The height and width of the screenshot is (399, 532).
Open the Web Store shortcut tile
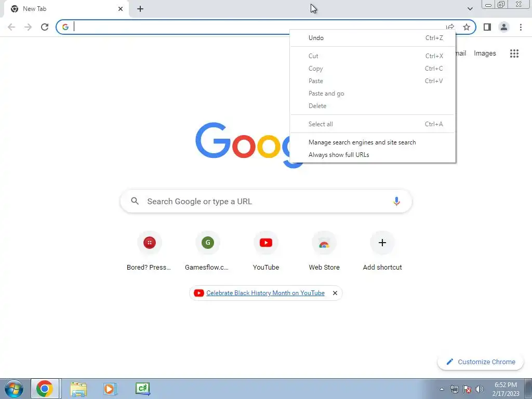(x=324, y=251)
